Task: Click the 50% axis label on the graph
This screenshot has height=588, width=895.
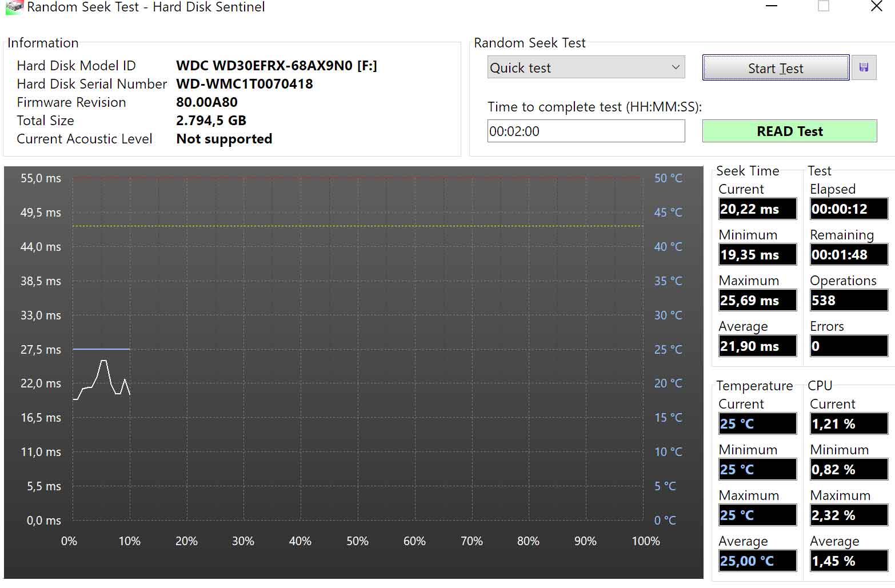Action: [x=357, y=541]
